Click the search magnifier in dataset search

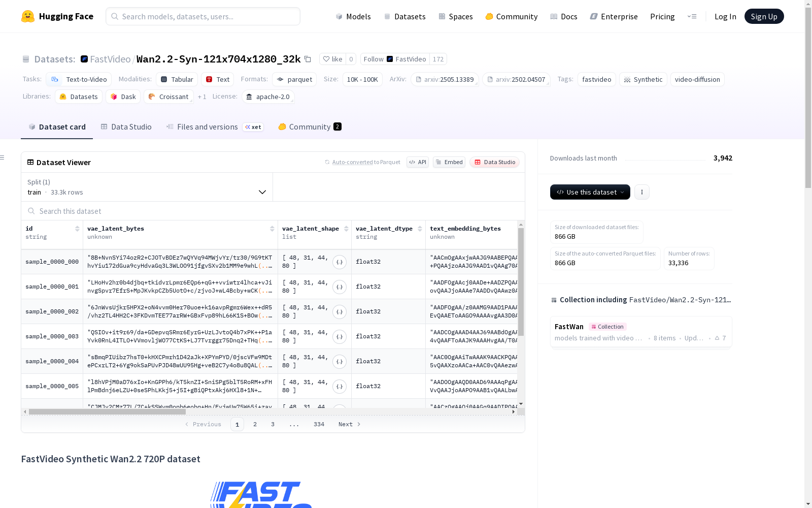point(31,211)
